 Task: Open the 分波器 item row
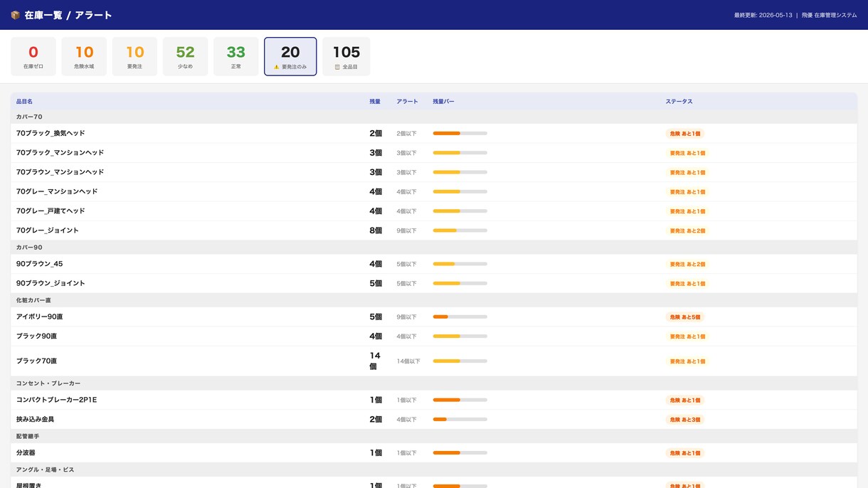point(434,452)
